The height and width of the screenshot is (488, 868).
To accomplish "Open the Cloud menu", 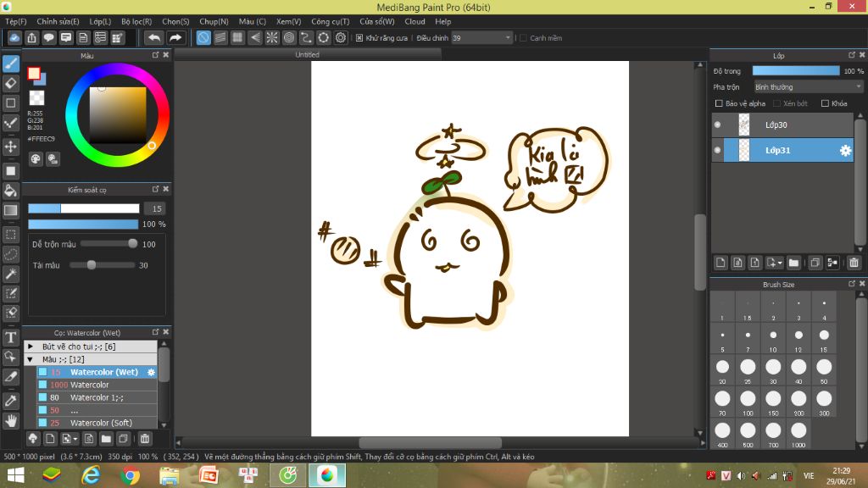I will [x=415, y=21].
